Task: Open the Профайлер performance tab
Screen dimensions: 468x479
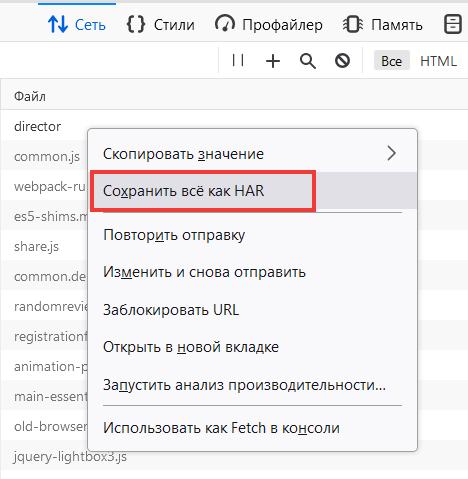Action: 269,25
